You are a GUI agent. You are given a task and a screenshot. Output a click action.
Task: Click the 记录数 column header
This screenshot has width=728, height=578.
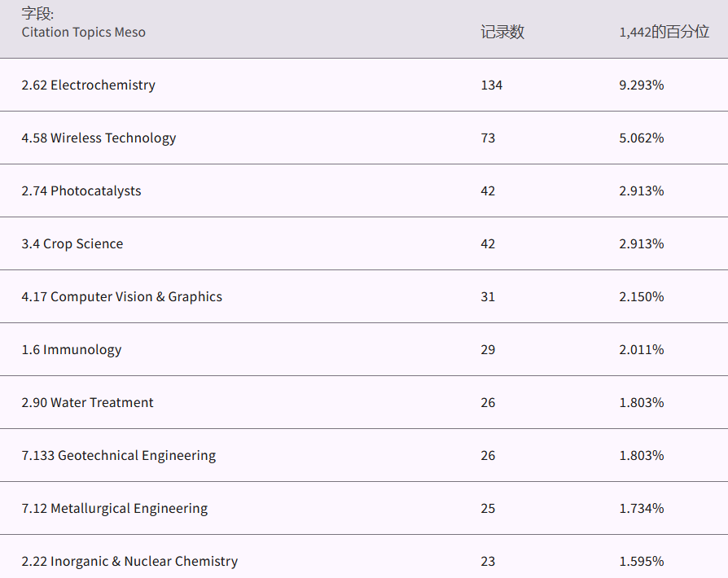click(x=502, y=33)
